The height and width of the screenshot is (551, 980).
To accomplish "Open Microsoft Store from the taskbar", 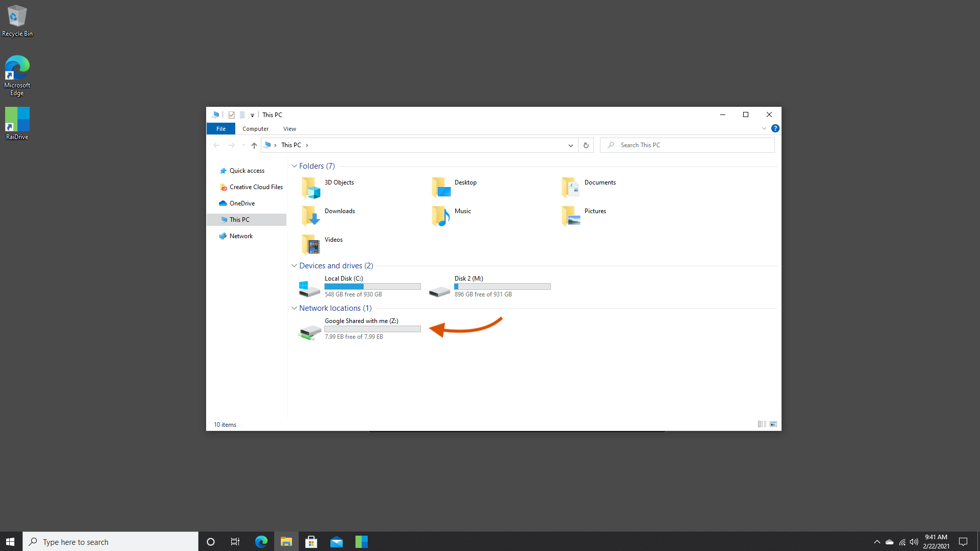I will click(x=311, y=541).
